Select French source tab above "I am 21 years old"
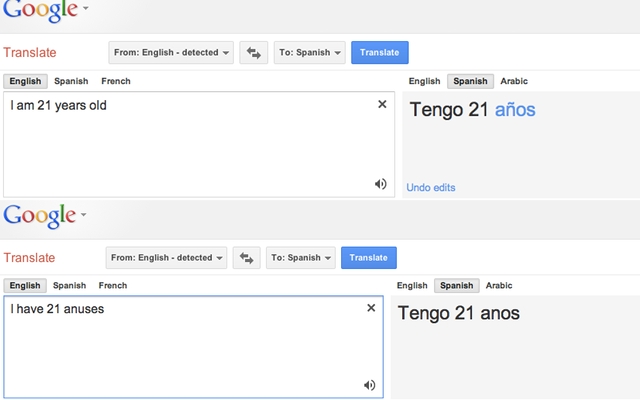This screenshot has height=400, width=640. 116,81
